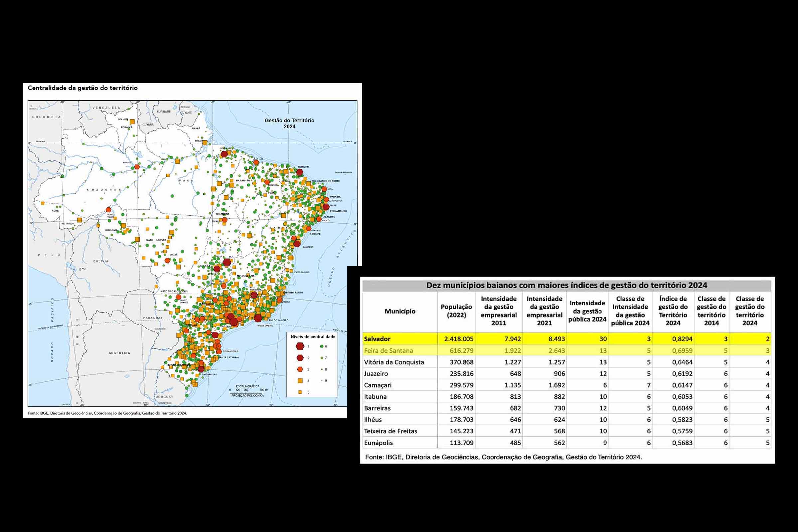Click the Boa Vista square marker in Roraima
This screenshot has height=532, width=798.
[132, 121]
